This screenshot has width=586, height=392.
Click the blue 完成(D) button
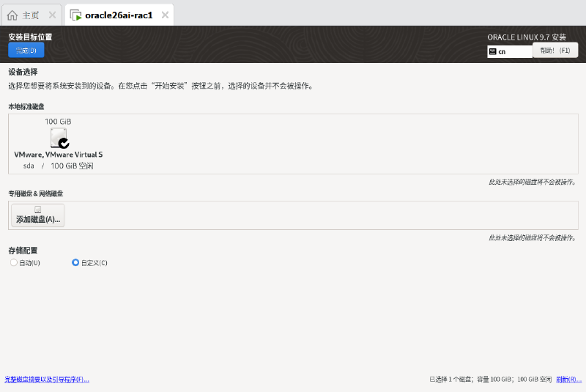(x=26, y=50)
